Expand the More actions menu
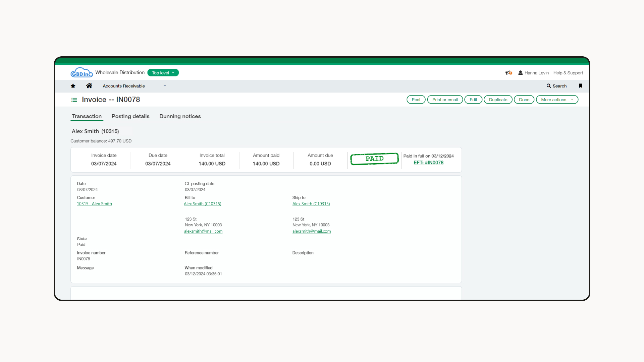This screenshot has height=362, width=644. (557, 100)
